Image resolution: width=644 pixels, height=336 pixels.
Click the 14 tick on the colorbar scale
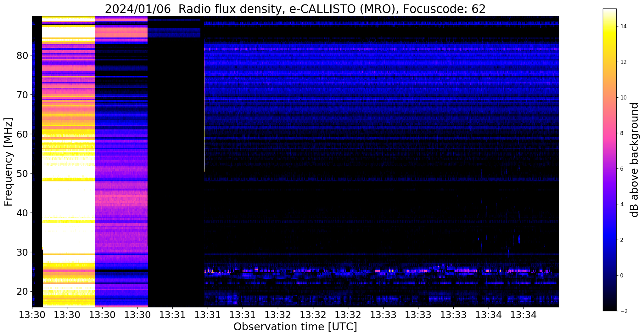click(x=623, y=26)
